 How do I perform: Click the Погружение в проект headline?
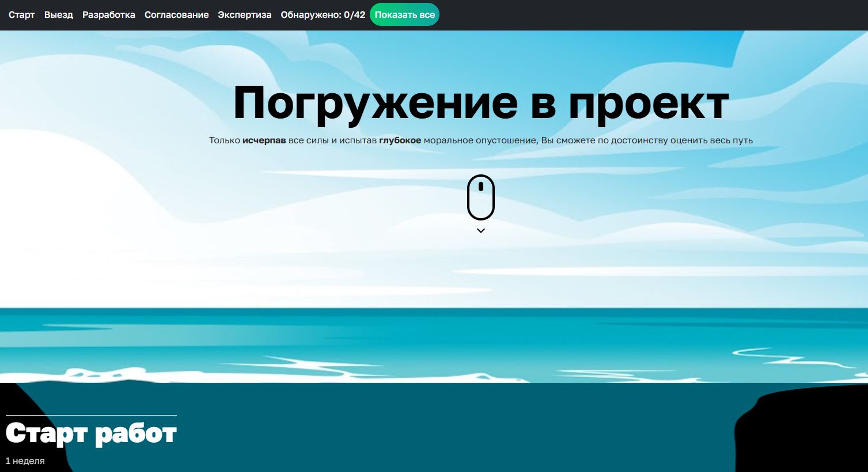[x=481, y=102]
